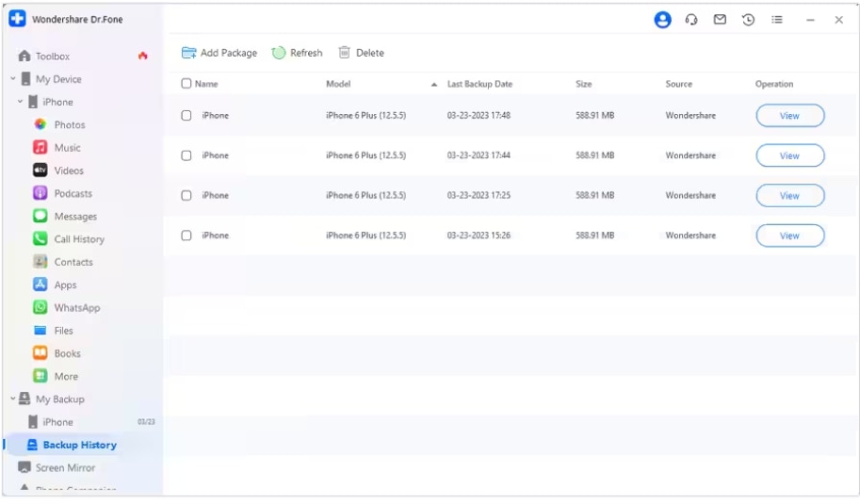
Task: Click the Refresh circular arrow icon
Action: [x=279, y=53]
